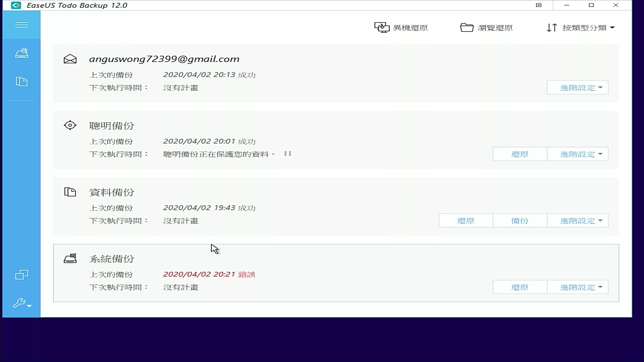The height and width of the screenshot is (362, 644).
Task: Select the system backup sidebar icon
Action: (21, 53)
